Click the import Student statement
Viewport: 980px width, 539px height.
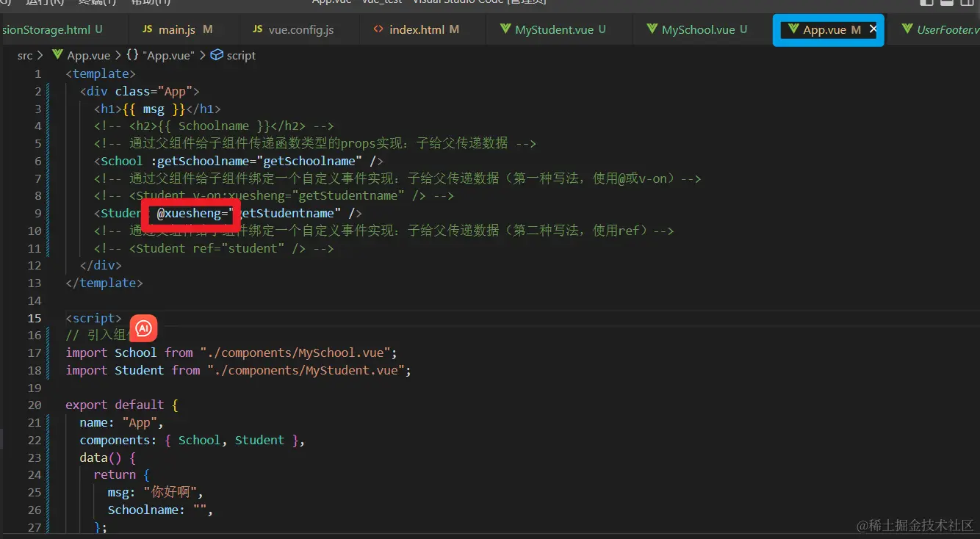238,370
